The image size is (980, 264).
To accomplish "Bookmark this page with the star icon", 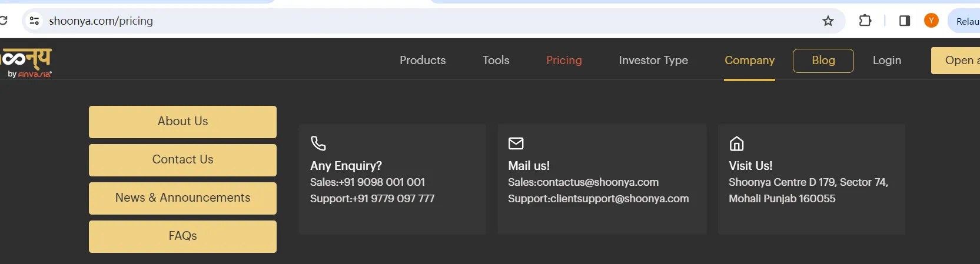I will [828, 21].
